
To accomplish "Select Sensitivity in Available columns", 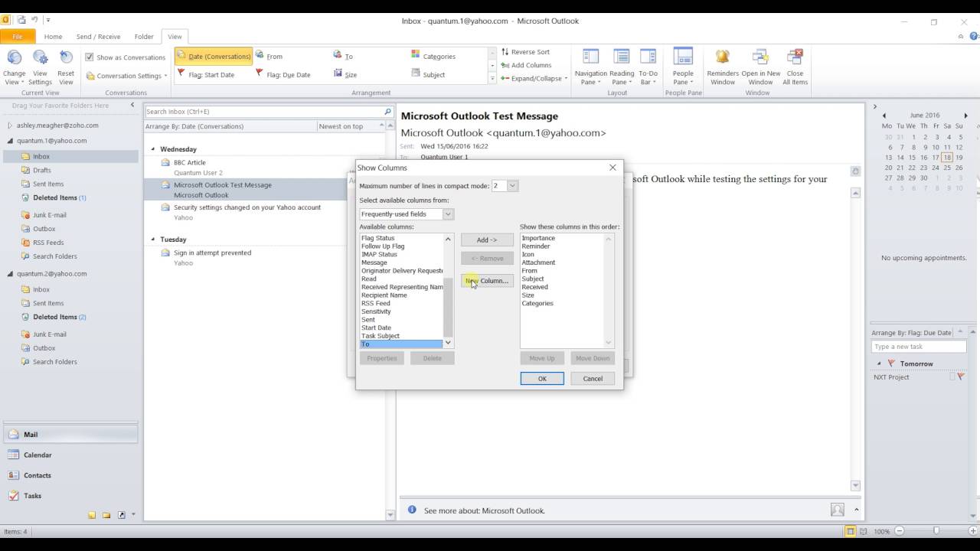I will pos(376,311).
